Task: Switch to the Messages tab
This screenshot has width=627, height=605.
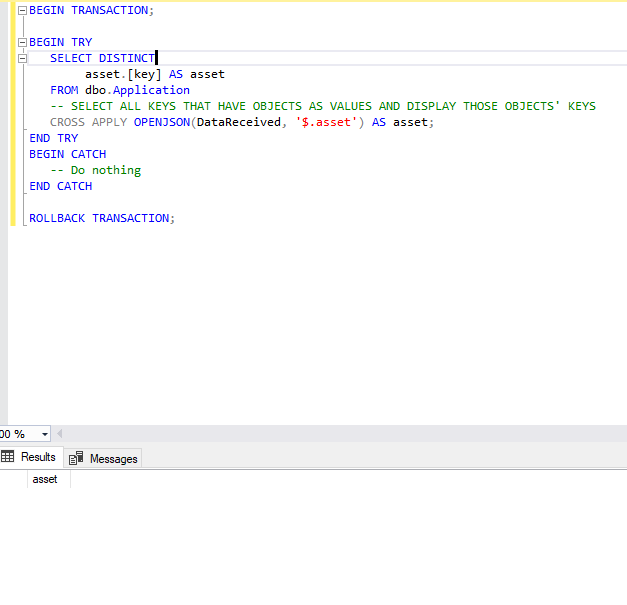Action: point(103,458)
